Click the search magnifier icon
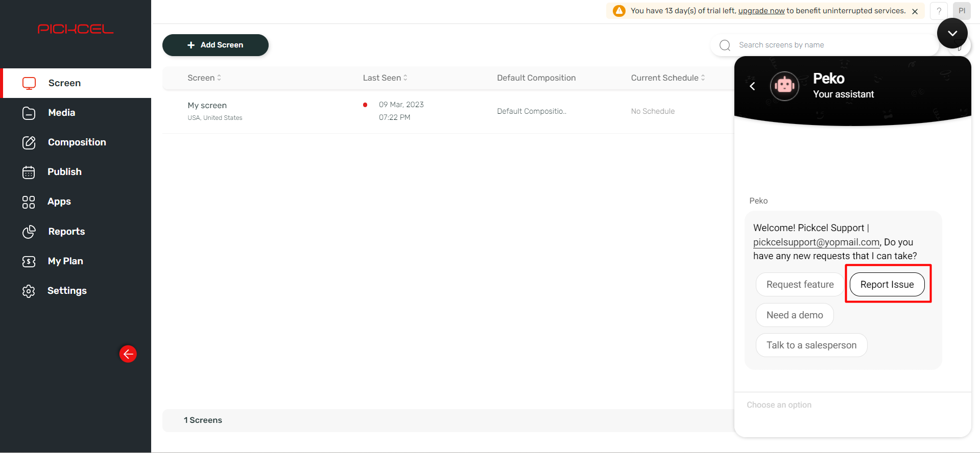This screenshot has width=980, height=453. click(725, 45)
